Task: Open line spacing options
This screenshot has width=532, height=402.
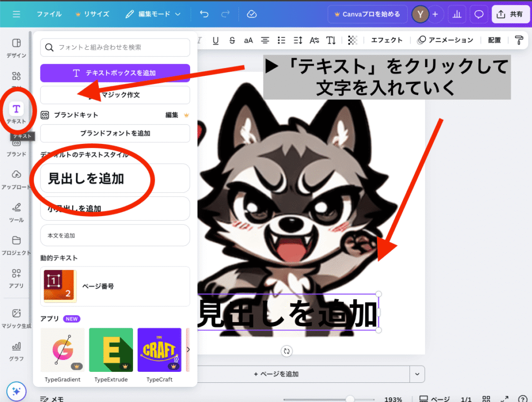Action: click(x=298, y=41)
